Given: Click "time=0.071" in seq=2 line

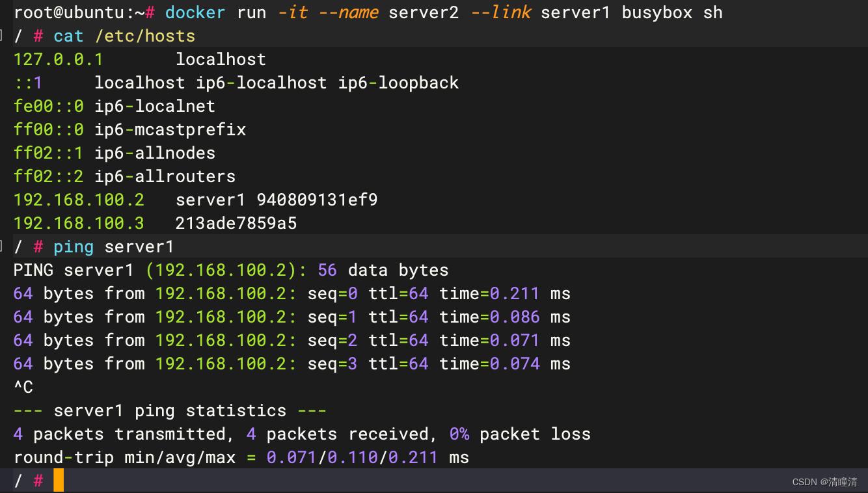Looking at the screenshot, I should 490,340.
